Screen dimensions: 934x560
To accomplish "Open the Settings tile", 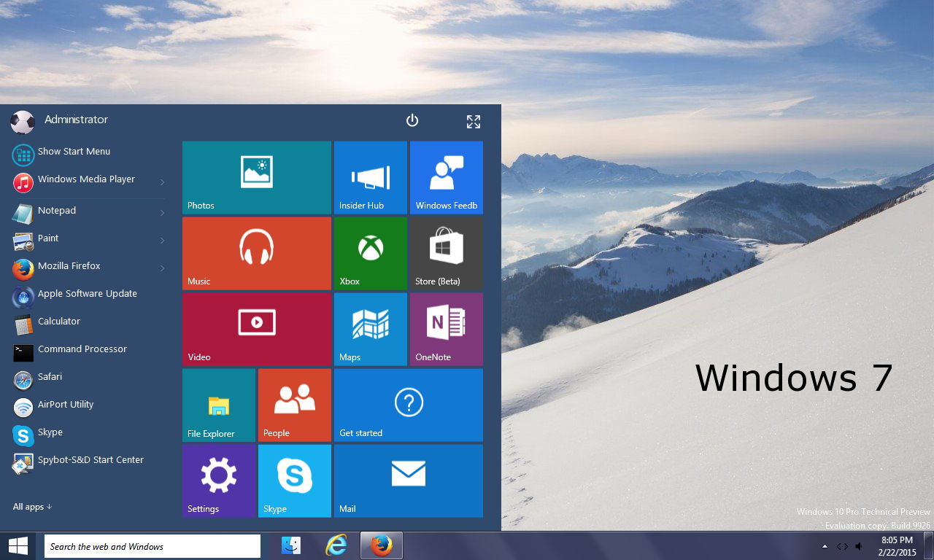I will point(219,481).
